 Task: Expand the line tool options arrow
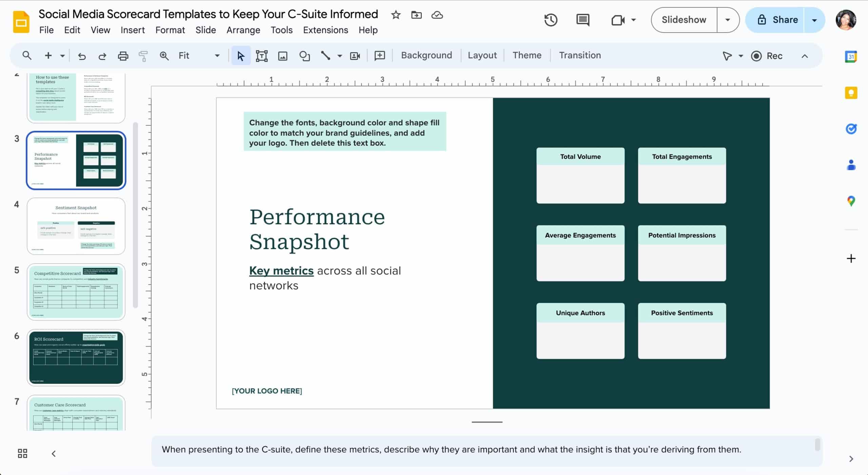(x=339, y=56)
